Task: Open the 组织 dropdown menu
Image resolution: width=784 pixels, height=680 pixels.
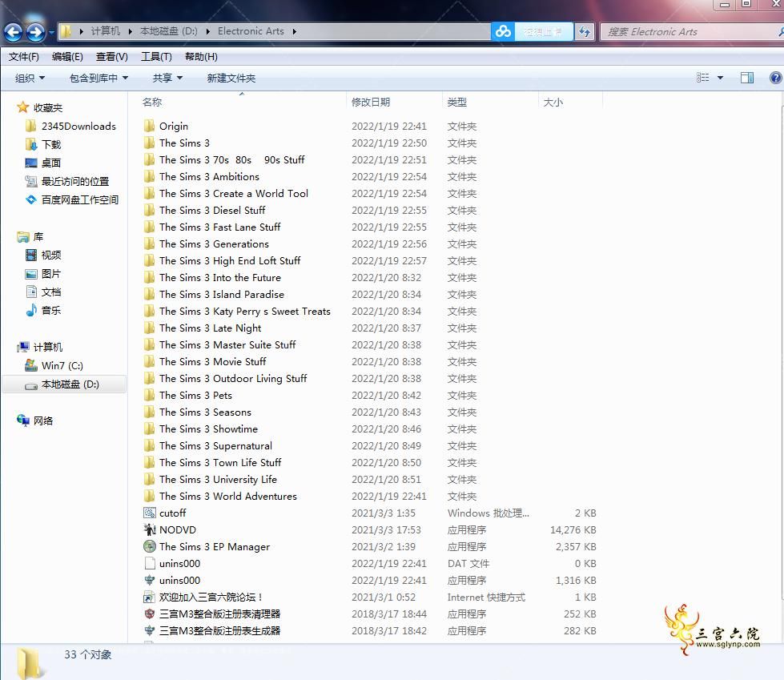Action: click(x=30, y=78)
